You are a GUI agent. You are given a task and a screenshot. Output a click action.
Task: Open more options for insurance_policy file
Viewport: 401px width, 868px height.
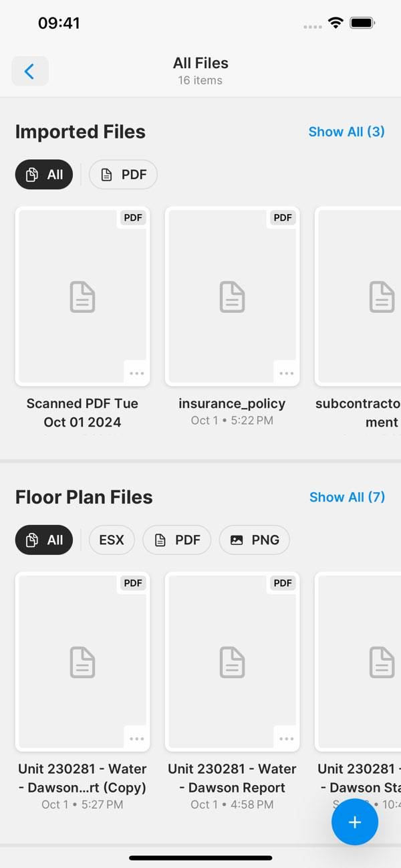point(286,373)
